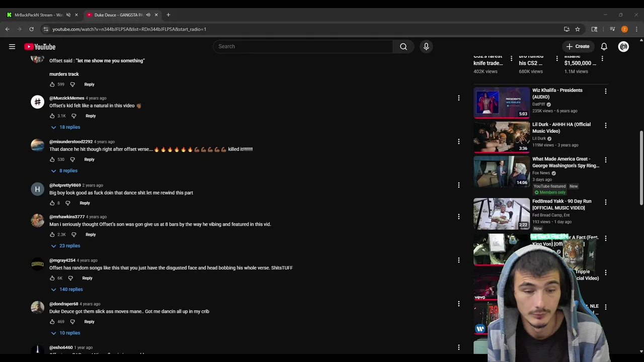Image resolution: width=644 pixels, height=362 pixels.
Task: Open options for Wiz Khalifa Presidents video
Action: coord(605,92)
